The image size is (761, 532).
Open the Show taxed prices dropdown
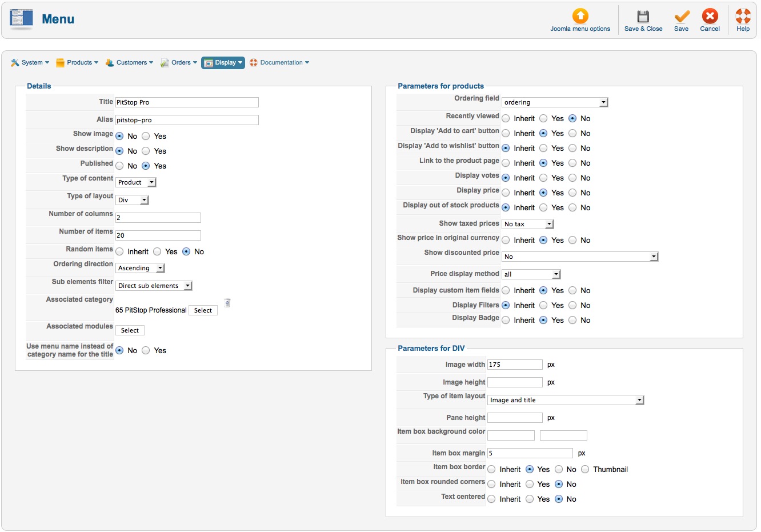(528, 224)
